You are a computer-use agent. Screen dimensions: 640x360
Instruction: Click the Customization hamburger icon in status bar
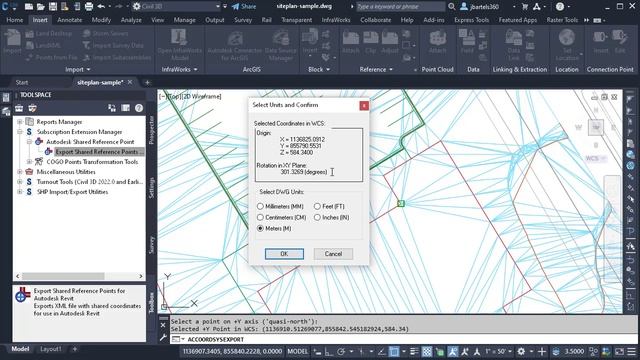631,351
